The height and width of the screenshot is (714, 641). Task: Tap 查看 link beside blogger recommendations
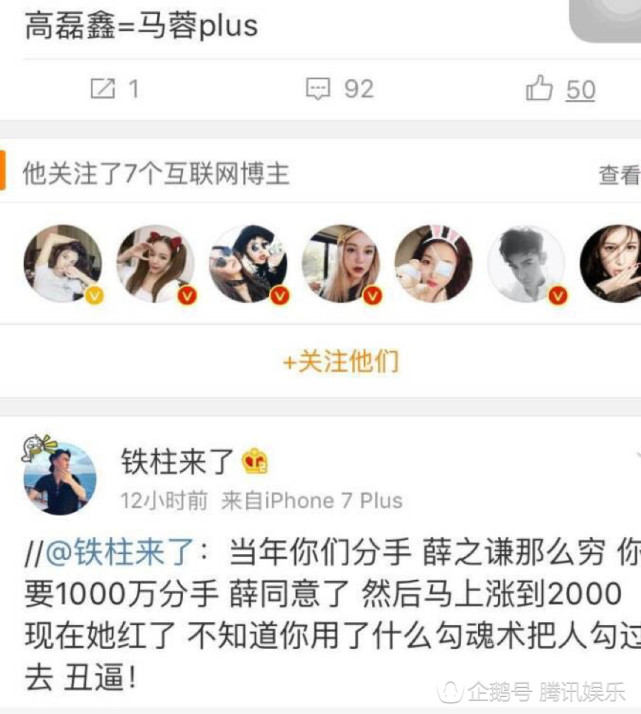[x=620, y=175]
